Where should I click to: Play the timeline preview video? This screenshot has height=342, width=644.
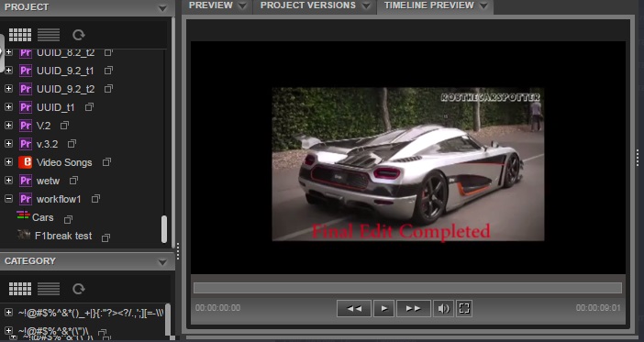(x=384, y=308)
